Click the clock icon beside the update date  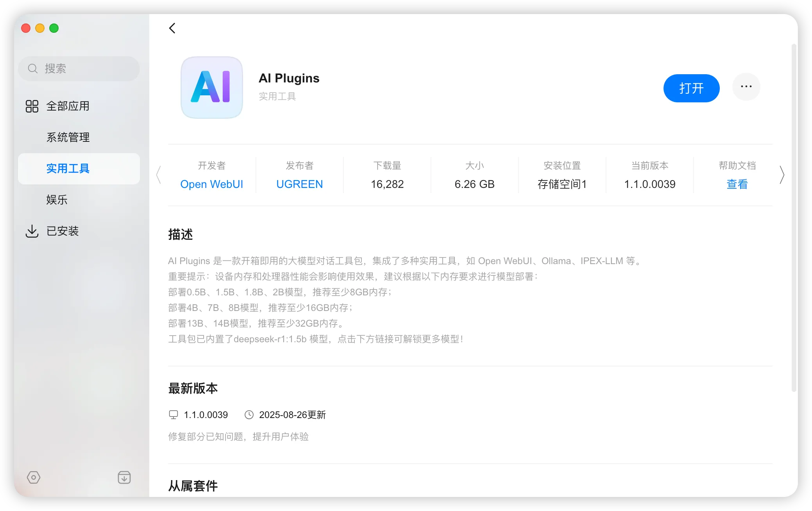tap(249, 415)
